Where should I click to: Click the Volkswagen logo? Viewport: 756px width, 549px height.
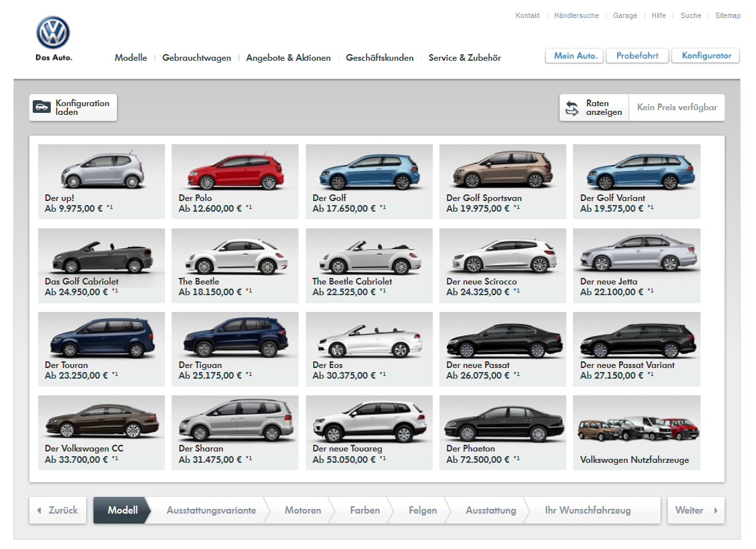(53, 33)
